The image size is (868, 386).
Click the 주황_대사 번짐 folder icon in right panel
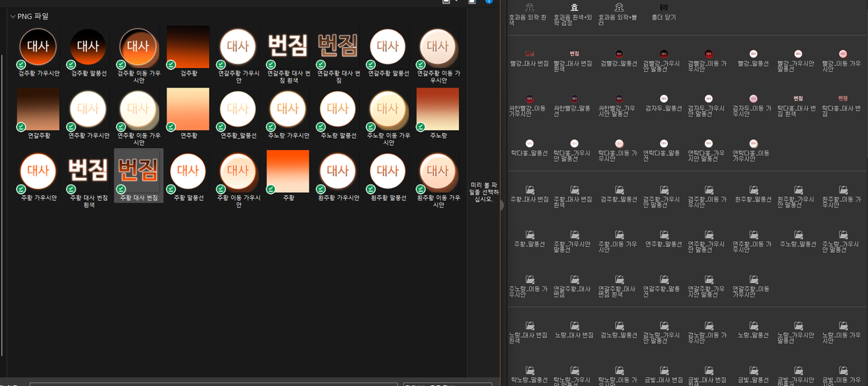tap(529, 190)
